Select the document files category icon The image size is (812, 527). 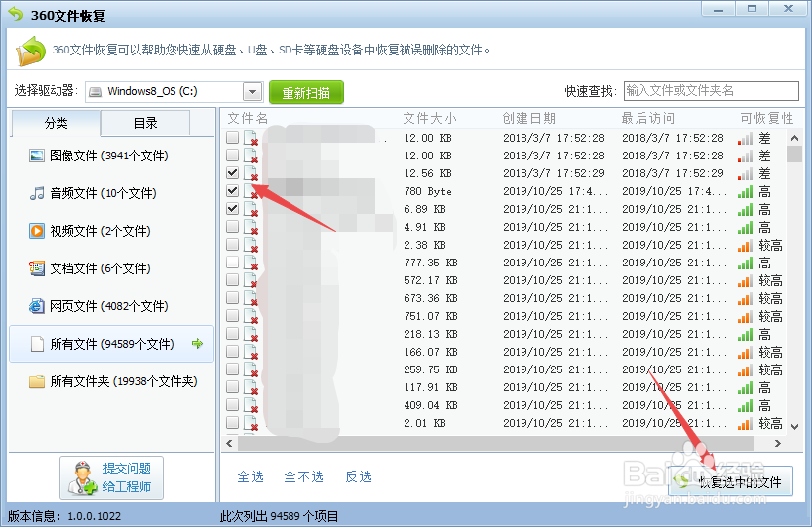(37, 268)
